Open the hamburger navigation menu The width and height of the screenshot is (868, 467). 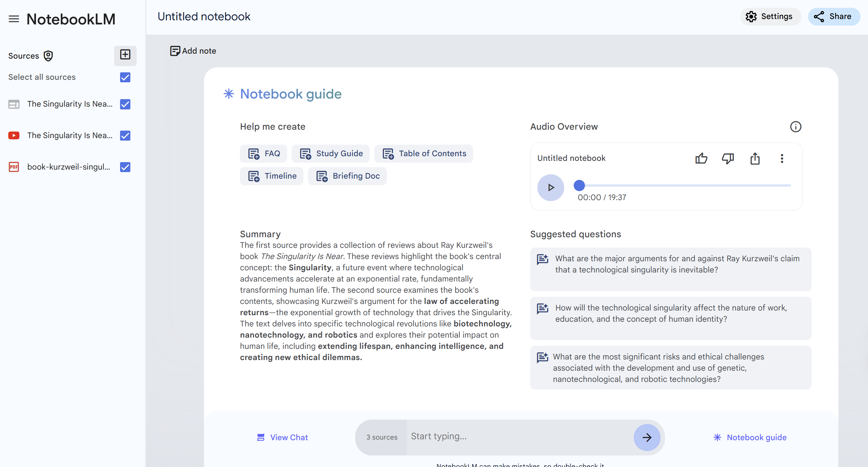(14, 19)
